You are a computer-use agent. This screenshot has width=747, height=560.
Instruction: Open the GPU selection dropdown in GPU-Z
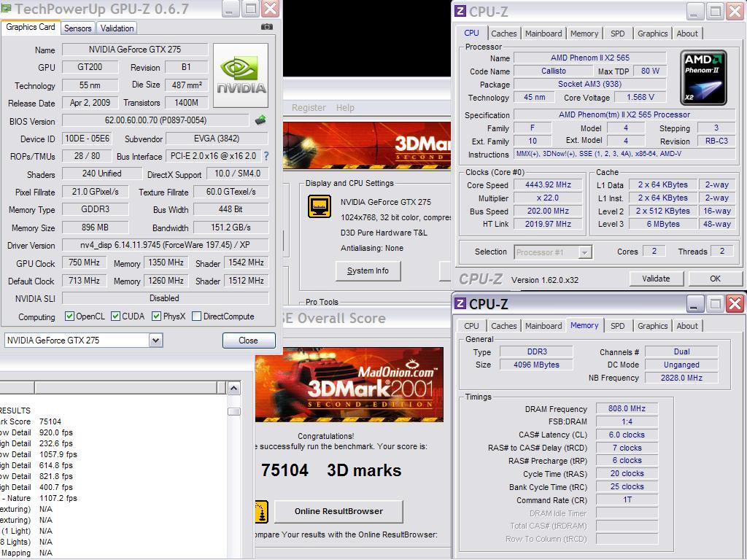(x=156, y=341)
